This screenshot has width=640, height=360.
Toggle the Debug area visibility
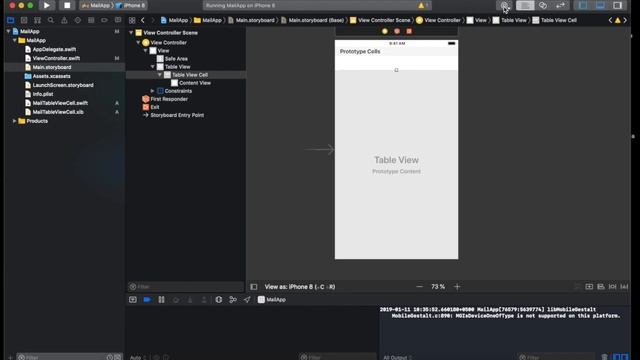pos(600,5)
